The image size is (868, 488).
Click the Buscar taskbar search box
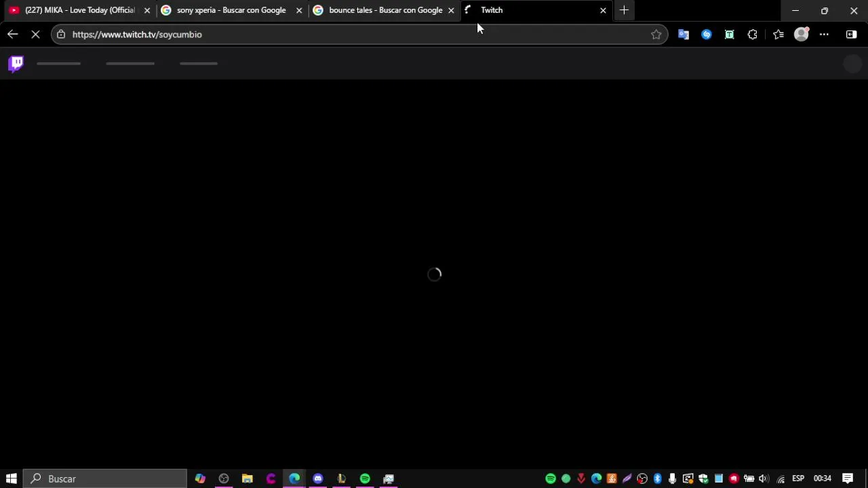pyautogui.click(x=105, y=479)
